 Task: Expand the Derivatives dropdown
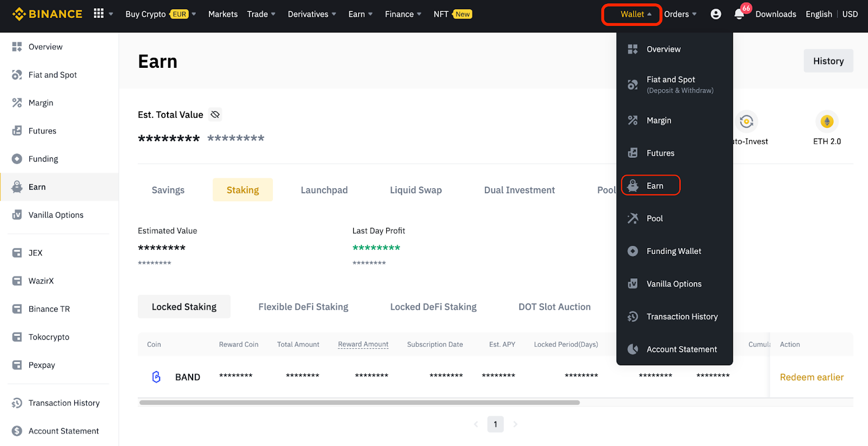(x=311, y=14)
